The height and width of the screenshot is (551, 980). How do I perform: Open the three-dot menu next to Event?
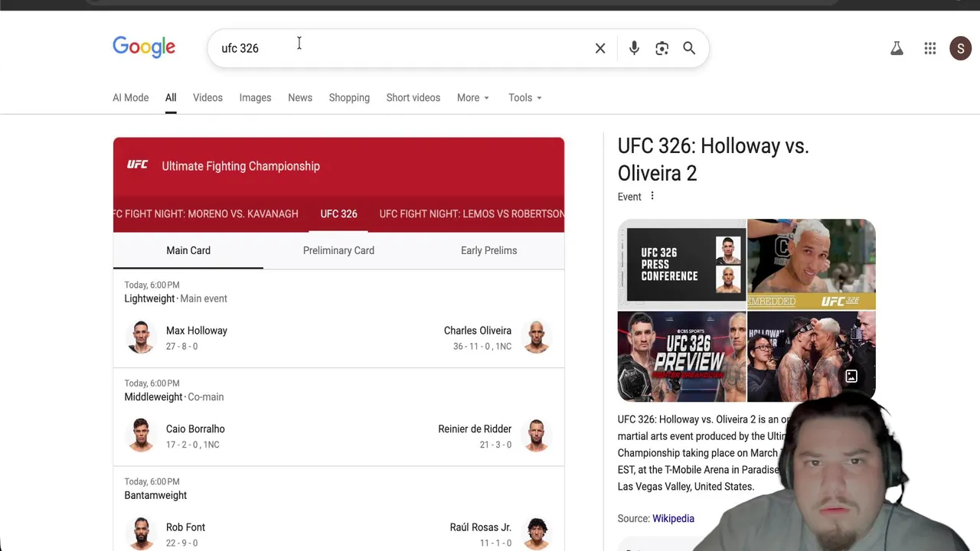pyautogui.click(x=652, y=196)
